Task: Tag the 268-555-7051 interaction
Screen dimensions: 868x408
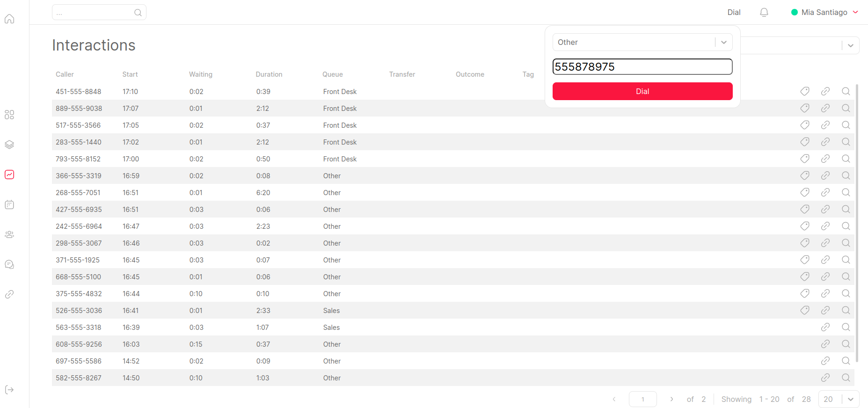Action: pos(805,192)
